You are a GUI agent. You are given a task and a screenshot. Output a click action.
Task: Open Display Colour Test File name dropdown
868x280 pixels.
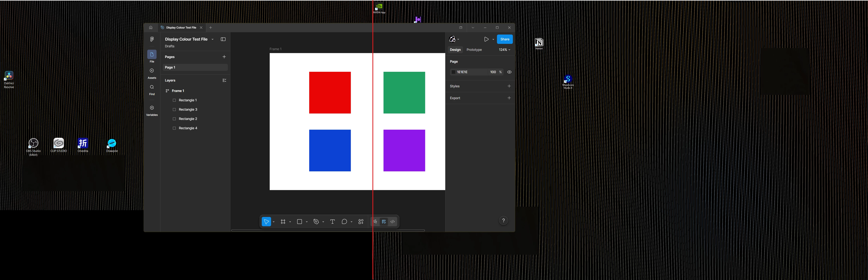(x=212, y=39)
